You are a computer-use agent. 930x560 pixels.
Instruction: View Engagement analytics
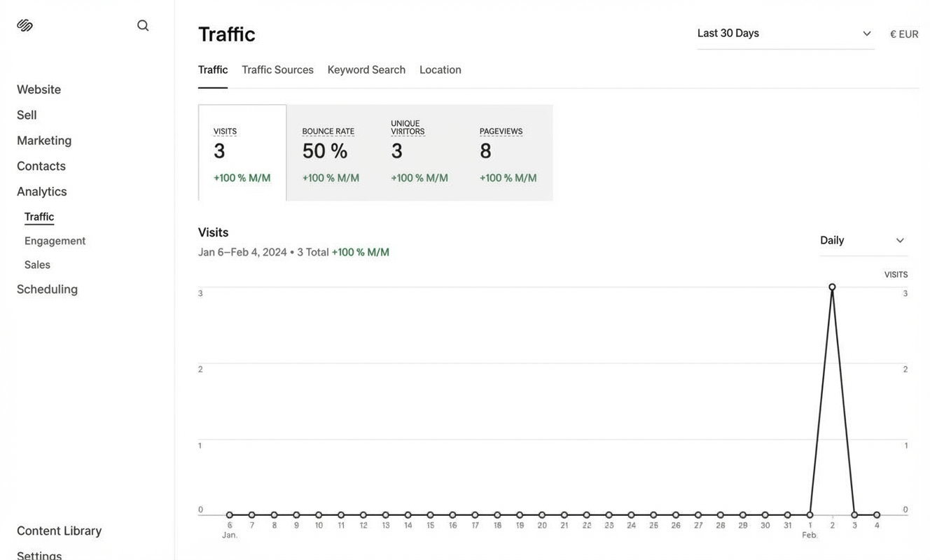(x=55, y=240)
